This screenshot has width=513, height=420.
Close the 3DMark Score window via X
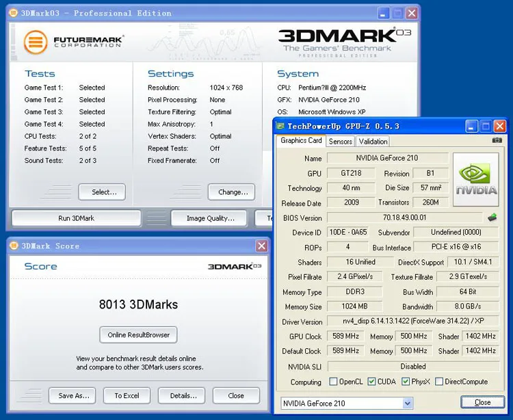pyautogui.click(x=262, y=246)
